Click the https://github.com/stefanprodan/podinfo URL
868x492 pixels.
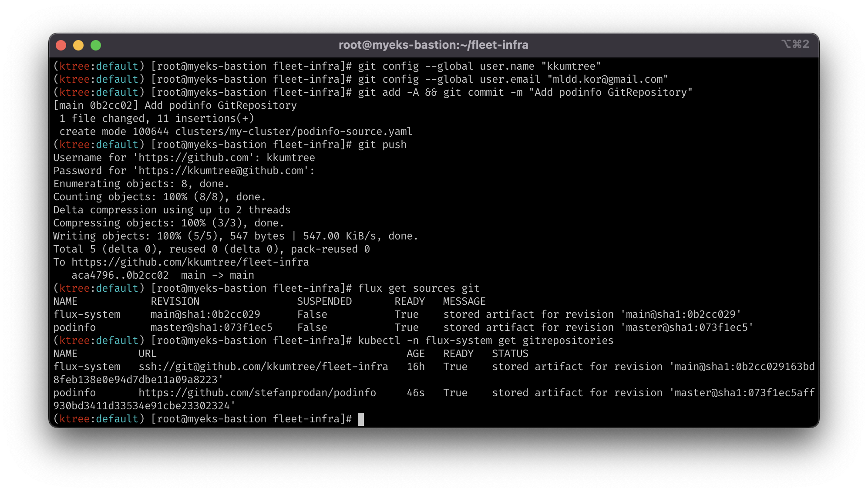(257, 393)
